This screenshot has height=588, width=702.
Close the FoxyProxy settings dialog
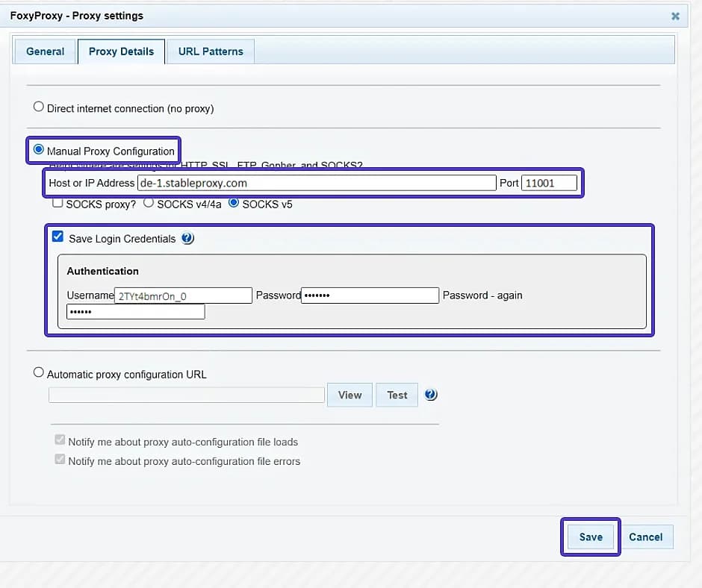pos(675,15)
